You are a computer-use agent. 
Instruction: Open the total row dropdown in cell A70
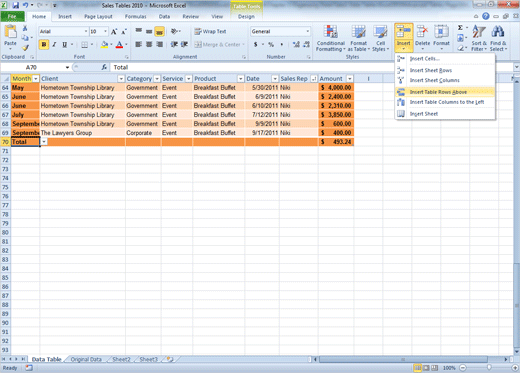point(44,142)
